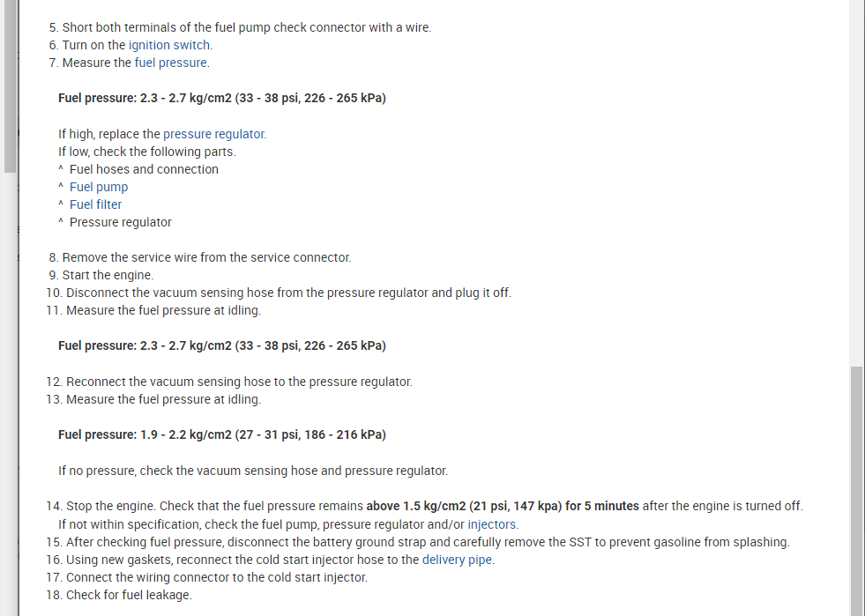
Task: Click the "Check for fuel leakage" step text
Action: (x=128, y=595)
